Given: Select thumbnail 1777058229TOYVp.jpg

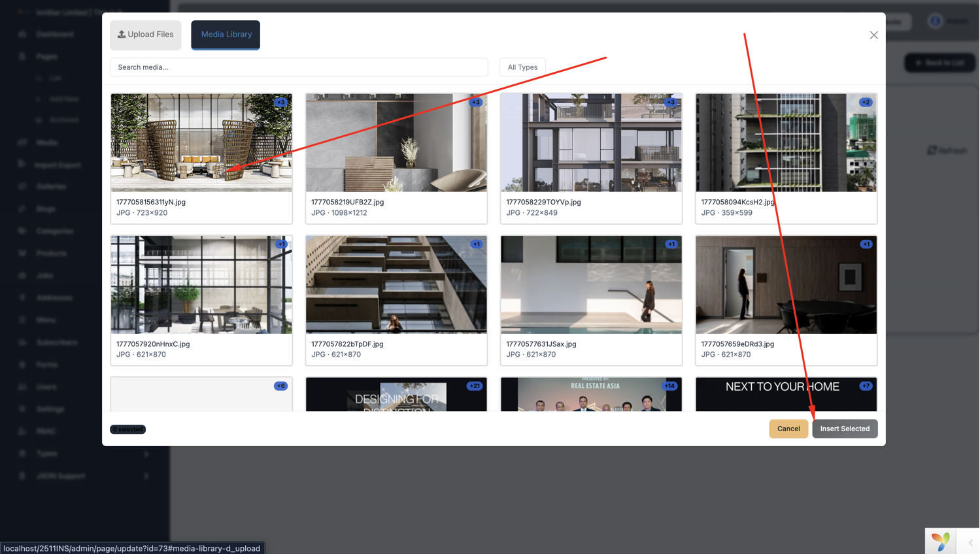Looking at the screenshot, I should (591, 142).
